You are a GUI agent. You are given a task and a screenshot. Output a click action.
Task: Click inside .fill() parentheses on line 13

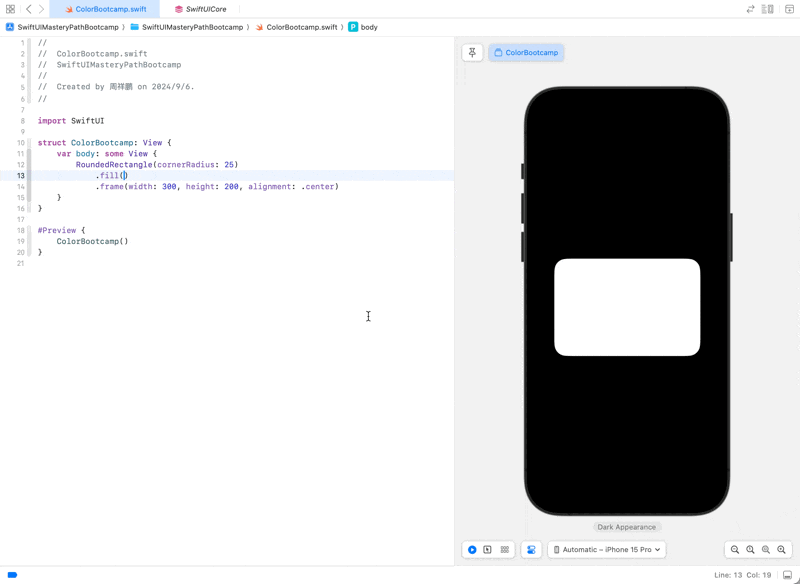pos(123,175)
